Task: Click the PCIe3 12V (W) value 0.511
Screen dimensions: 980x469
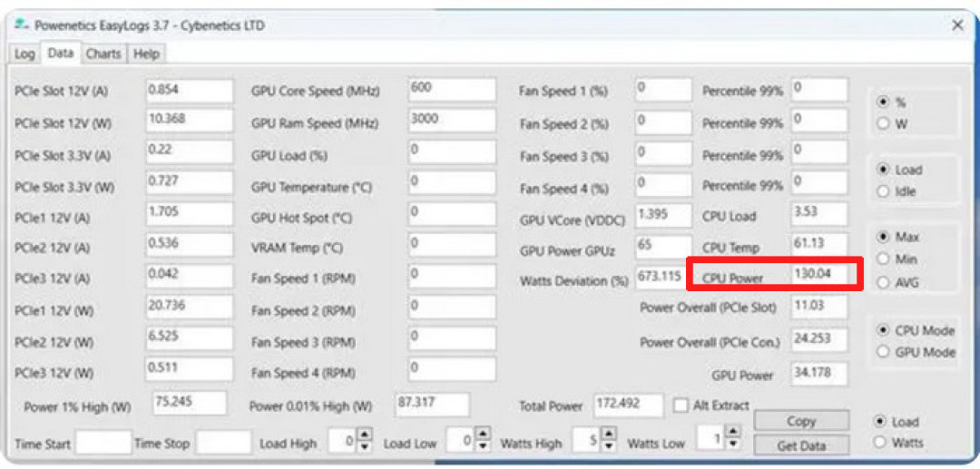Action: coord(190,369)
